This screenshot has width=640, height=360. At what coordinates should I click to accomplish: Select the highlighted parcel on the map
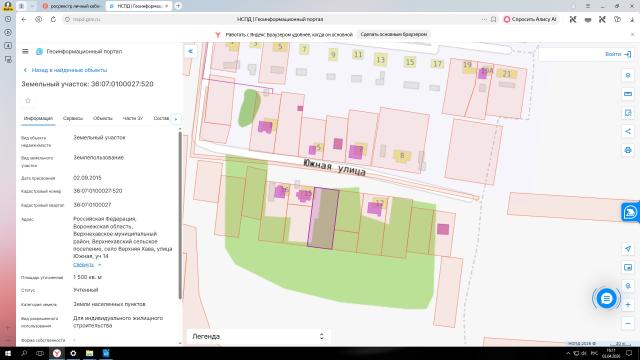tap(324, 218)
